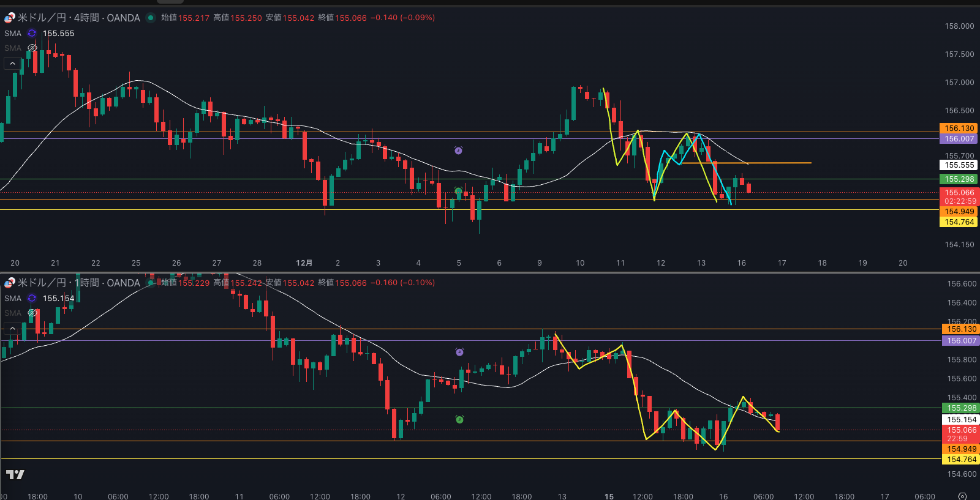Click the purple 156.007 price label on top chart
Viewport: 980px width, 500px height.
(959, 139)
